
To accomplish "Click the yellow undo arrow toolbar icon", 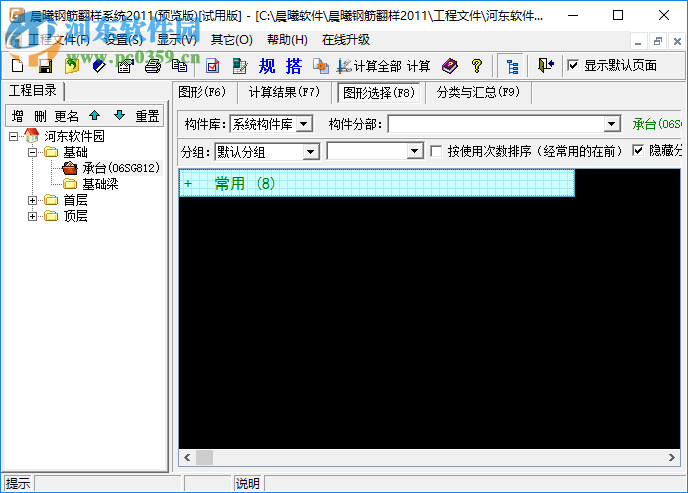I will (x=72, y=66).
